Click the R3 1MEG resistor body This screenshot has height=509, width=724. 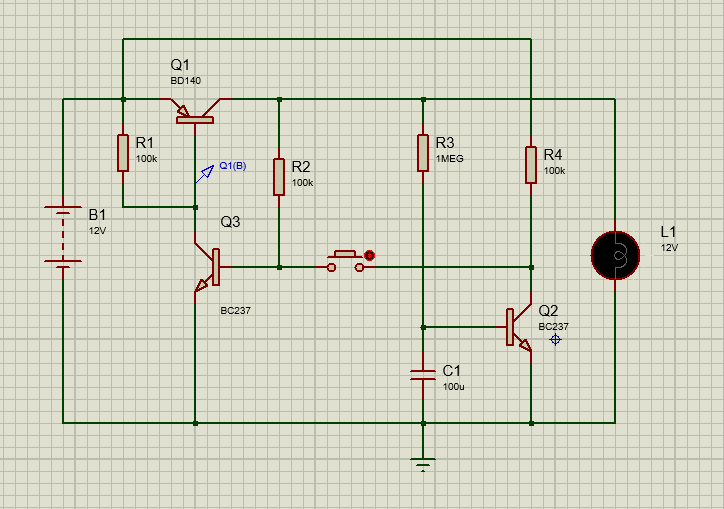(x=423, y=152)
